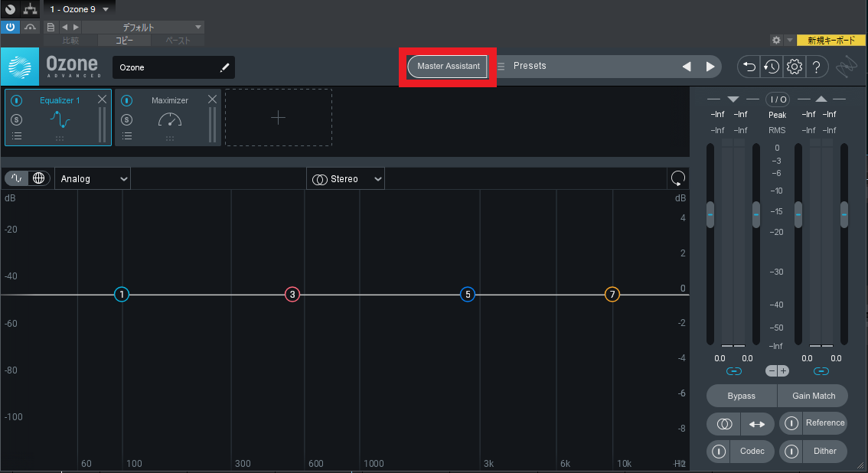868x473 pixels.
Task: Reset the EQ circular arrow icon
Action: [x=678, y=178]
